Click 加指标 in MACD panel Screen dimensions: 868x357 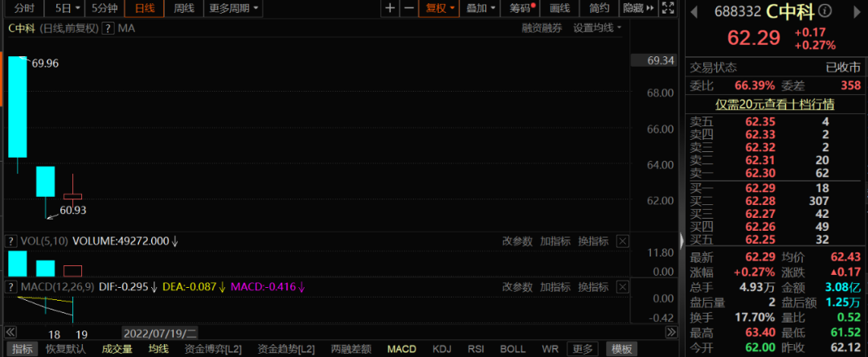[x=555, y=287]
